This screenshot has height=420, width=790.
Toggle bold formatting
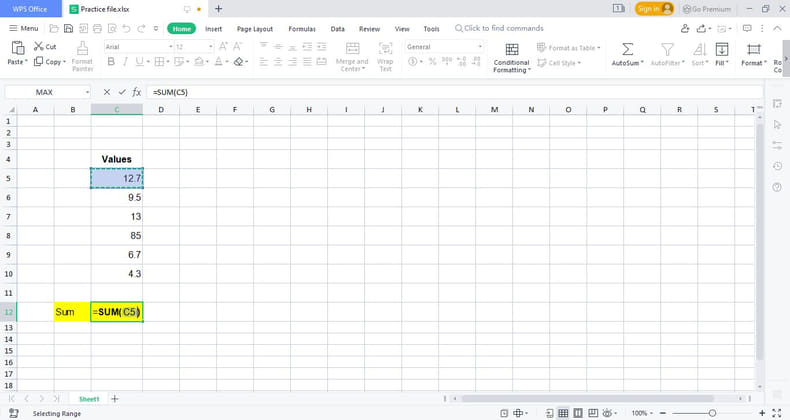click(111, 61)
